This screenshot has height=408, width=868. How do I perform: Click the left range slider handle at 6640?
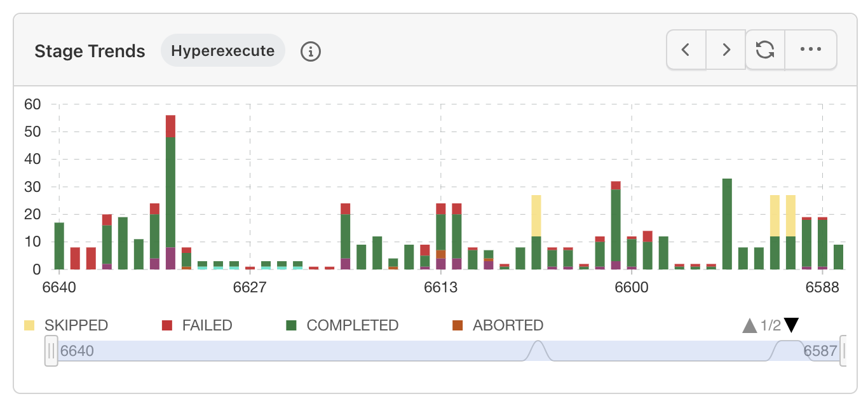click(x=51, y=351)
